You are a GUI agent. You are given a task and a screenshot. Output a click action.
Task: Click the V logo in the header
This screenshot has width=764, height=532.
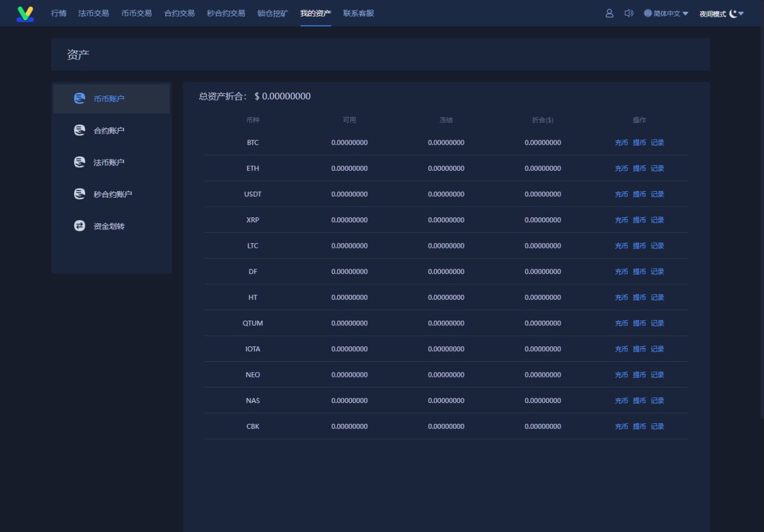pyautogui.click(x=25, y=14)
